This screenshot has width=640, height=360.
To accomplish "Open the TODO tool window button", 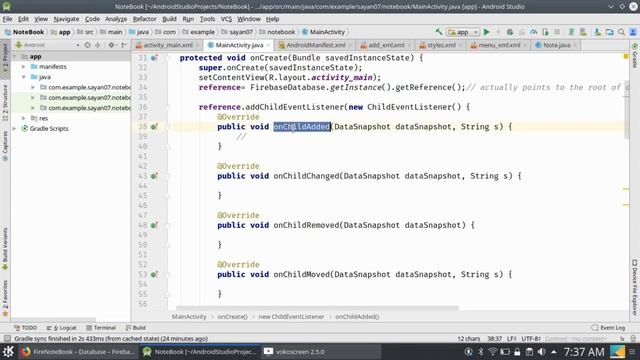I will (25, 328).
